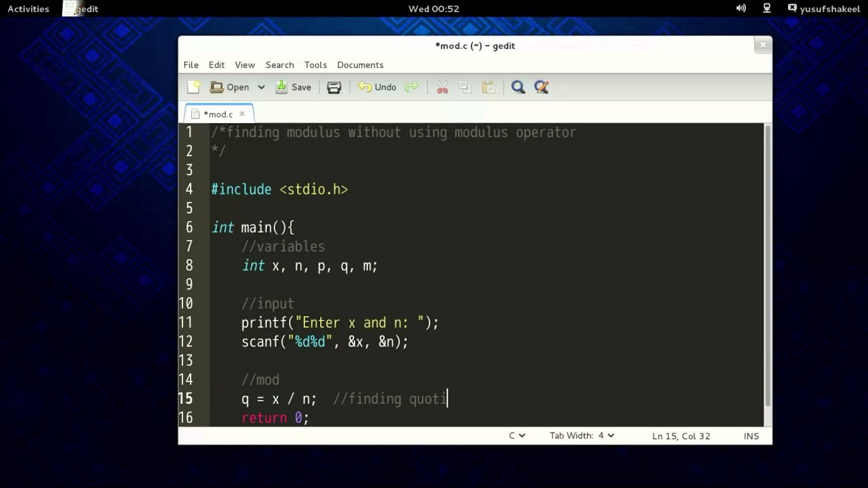The width and height of the screenshot is (868, 488).
Task: Open the Documents menu
Action: pos(360,64)
